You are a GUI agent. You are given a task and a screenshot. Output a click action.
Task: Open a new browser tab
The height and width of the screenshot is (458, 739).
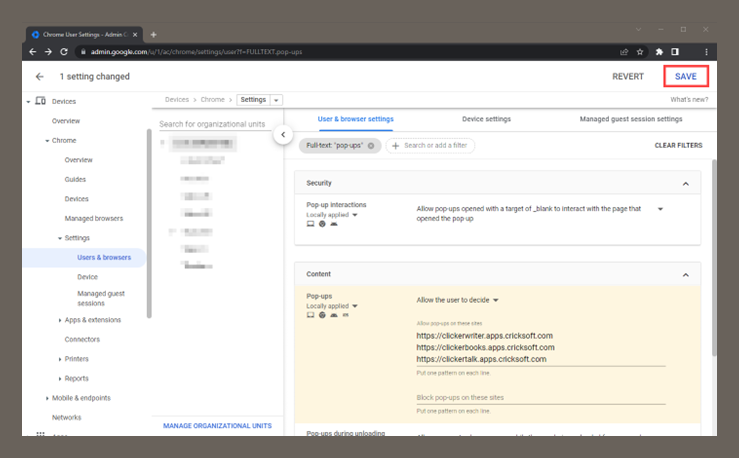pos(153,34)
